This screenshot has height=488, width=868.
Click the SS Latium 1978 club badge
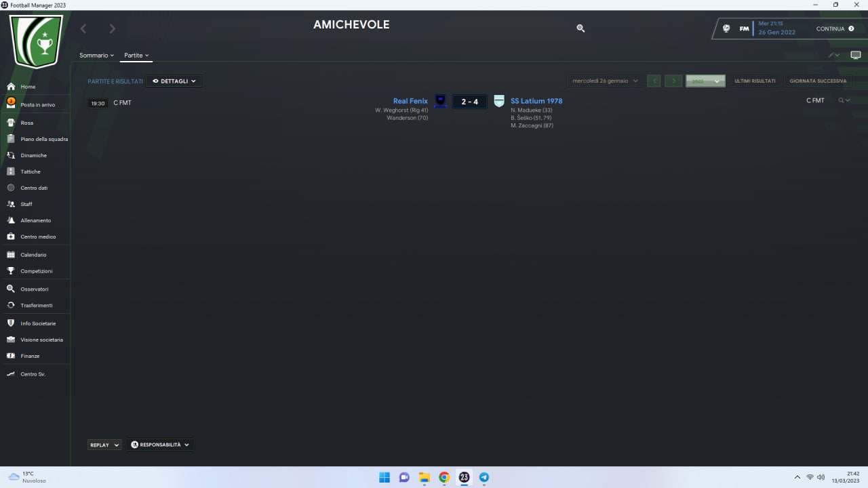click(x=499, y=101)
